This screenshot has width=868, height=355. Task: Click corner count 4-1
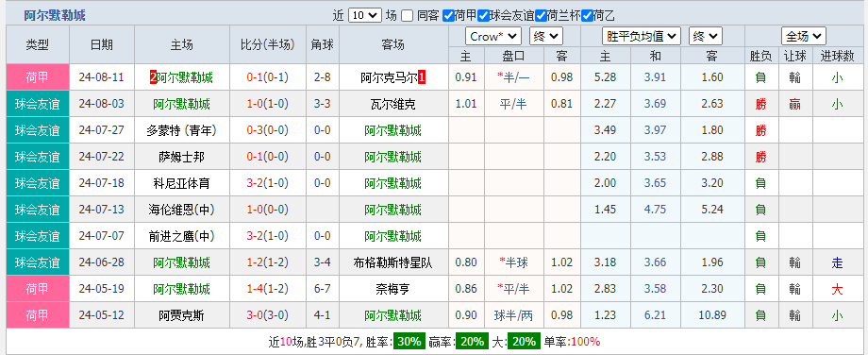pyautogui.click(x=322, y=315)
